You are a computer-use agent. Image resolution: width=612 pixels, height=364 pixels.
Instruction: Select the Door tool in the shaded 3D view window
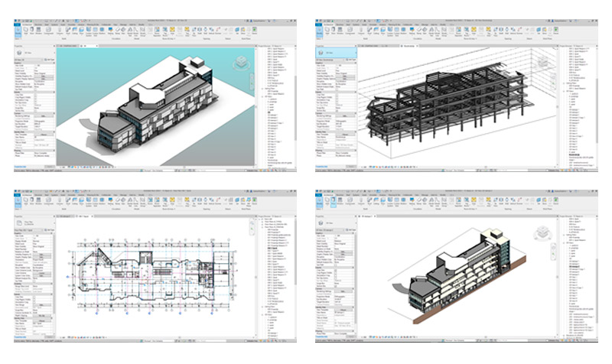coord(31,31)
